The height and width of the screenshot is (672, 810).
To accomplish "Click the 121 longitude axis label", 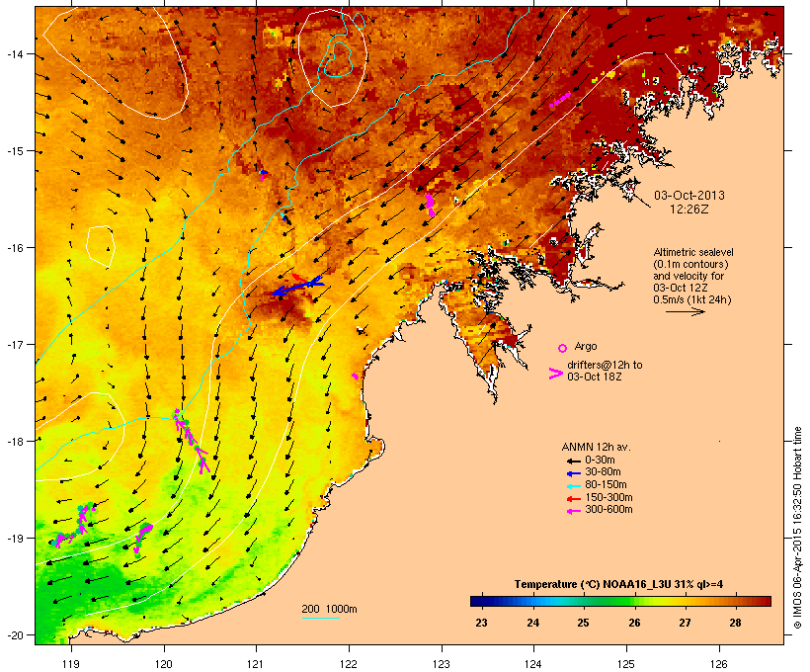I will pos(256,664).
